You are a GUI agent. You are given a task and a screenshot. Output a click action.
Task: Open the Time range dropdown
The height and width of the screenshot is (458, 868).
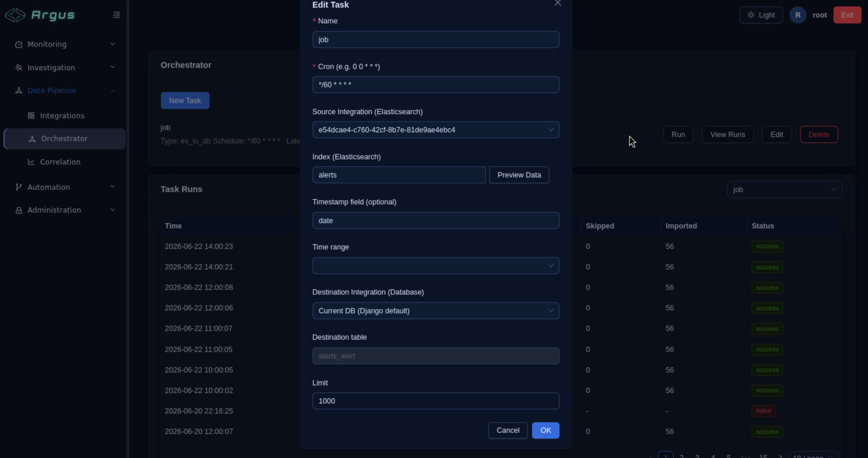436,266
